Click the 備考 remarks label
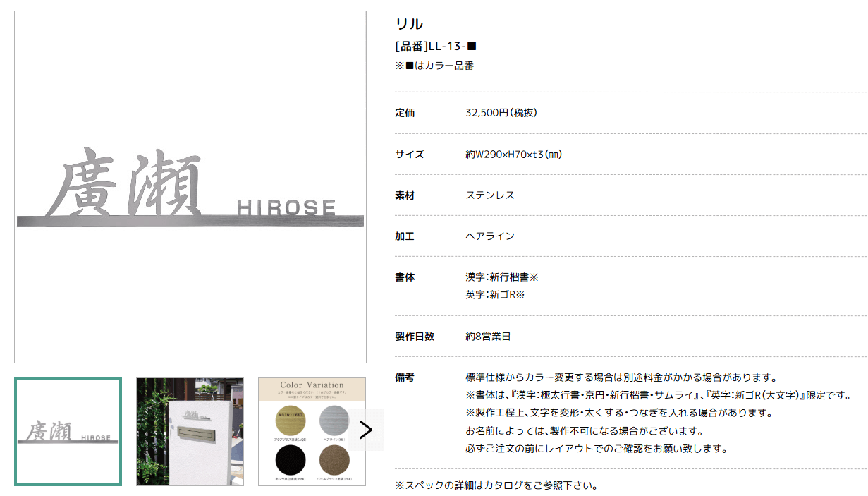This screenshot has width=868, height=496. point(405,377)
